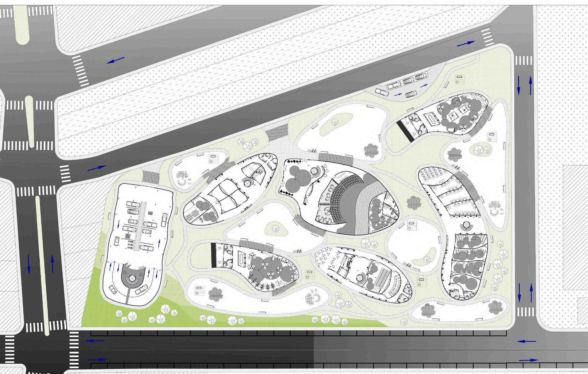This screenshot has height=374, width=588.
Task: Click the hatched building block on the far right
Action: click(575, 228)
